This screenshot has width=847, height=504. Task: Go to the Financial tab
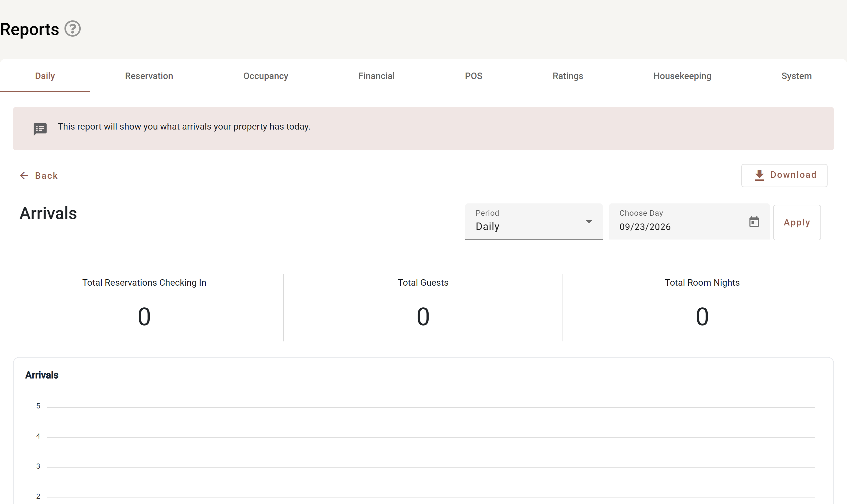[377, 76]
